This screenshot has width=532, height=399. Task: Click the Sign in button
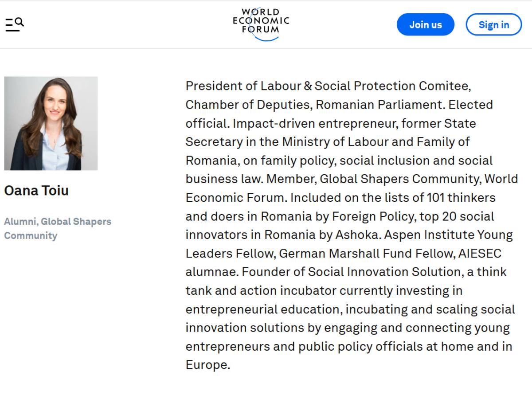pos(494,24)
